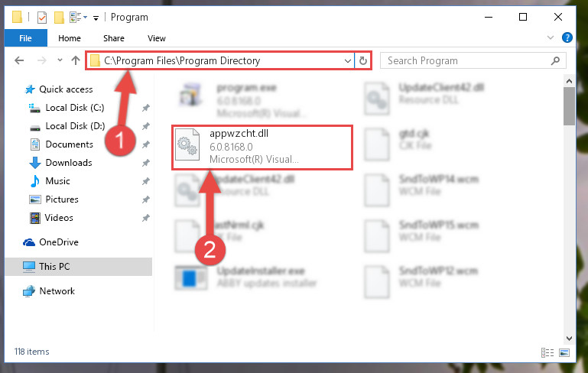The height and width of the screenshot is (373, 588).
Task: Open the address bar history dropdown
Action: (x=348, y=60)
